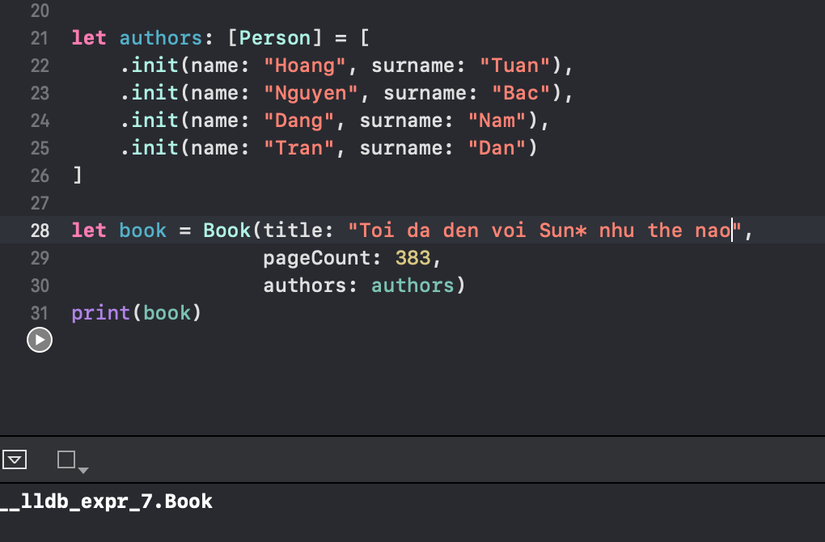Click the Book initializer call
This screenshot has width=825, height=542.
coord(227,230)
